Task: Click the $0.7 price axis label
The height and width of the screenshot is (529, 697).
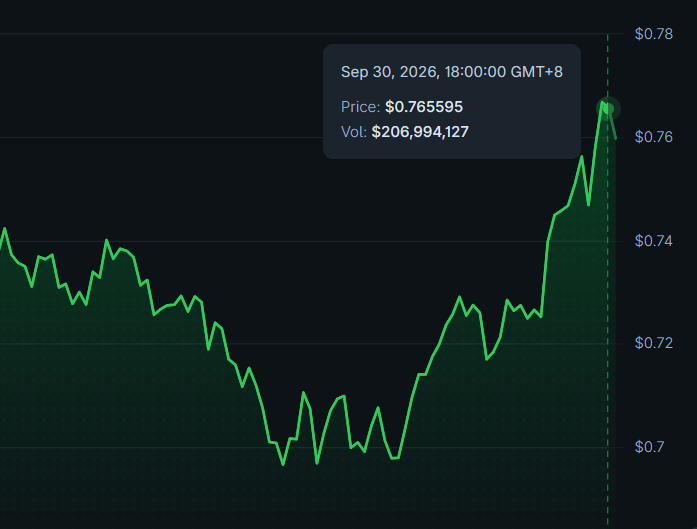Action: [649, 447]
